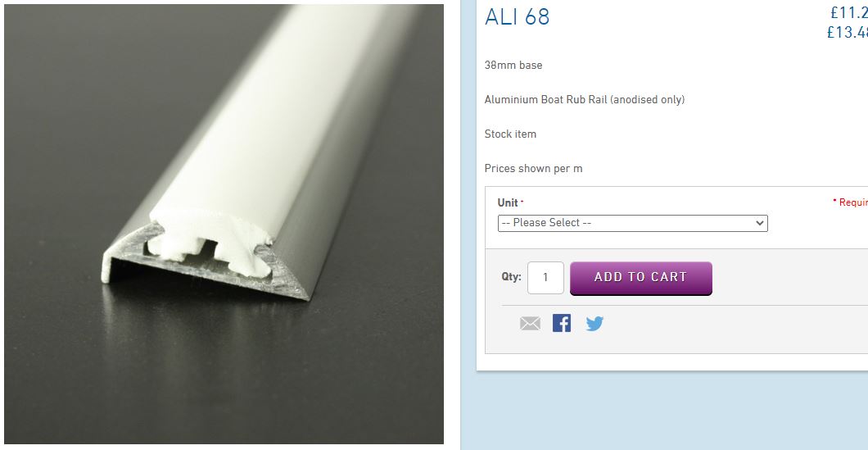This screenshot has width=868, height=450.
Task: Share product via the envelope email icon
Action: coord(530,323)
